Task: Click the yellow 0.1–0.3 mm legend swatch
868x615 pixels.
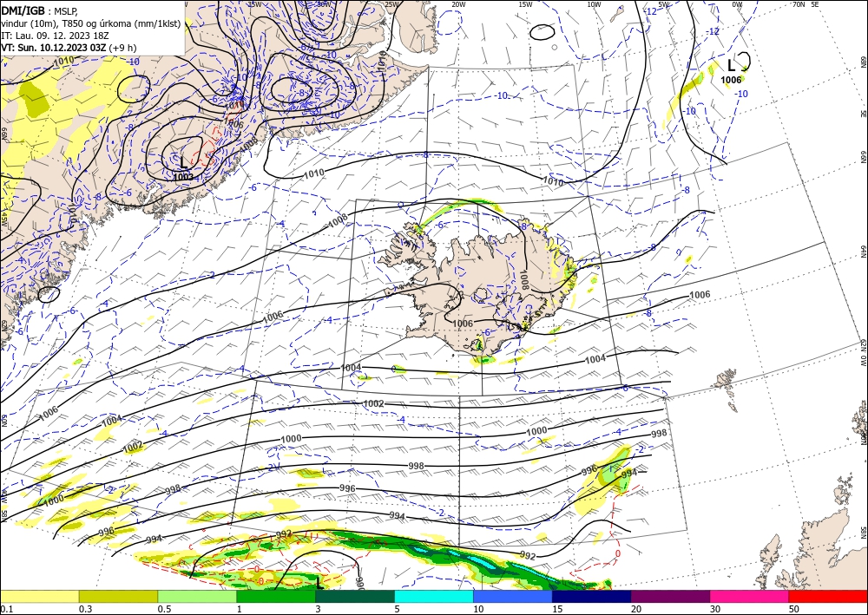Action: coord(39,597)
